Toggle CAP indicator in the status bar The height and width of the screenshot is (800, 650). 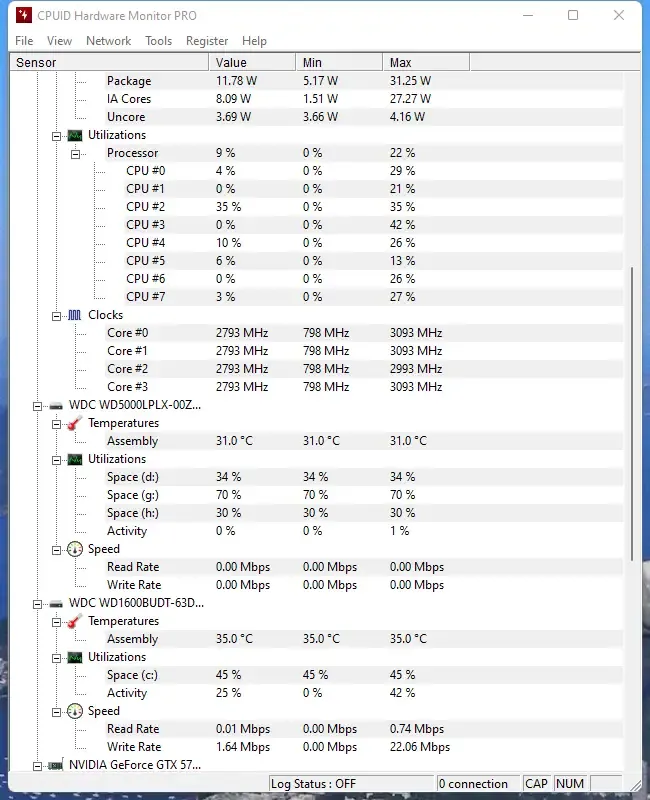click(537, 783)
